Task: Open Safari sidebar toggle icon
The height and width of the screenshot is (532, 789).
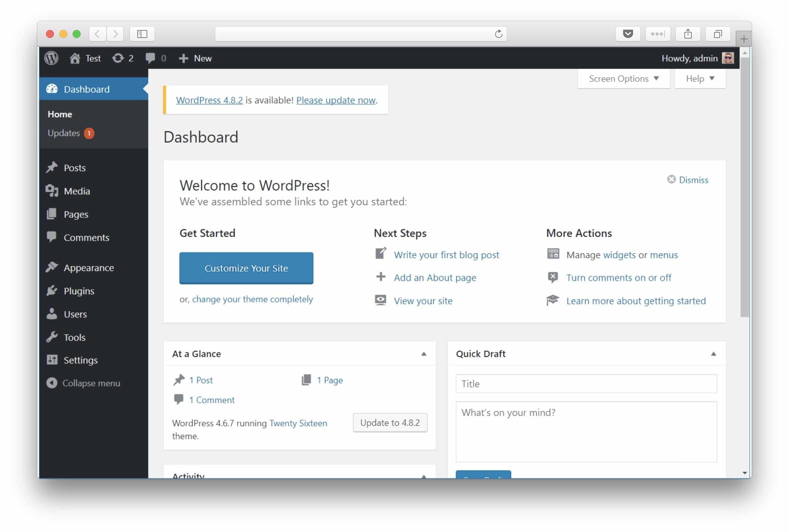Action: click(142, 34)
